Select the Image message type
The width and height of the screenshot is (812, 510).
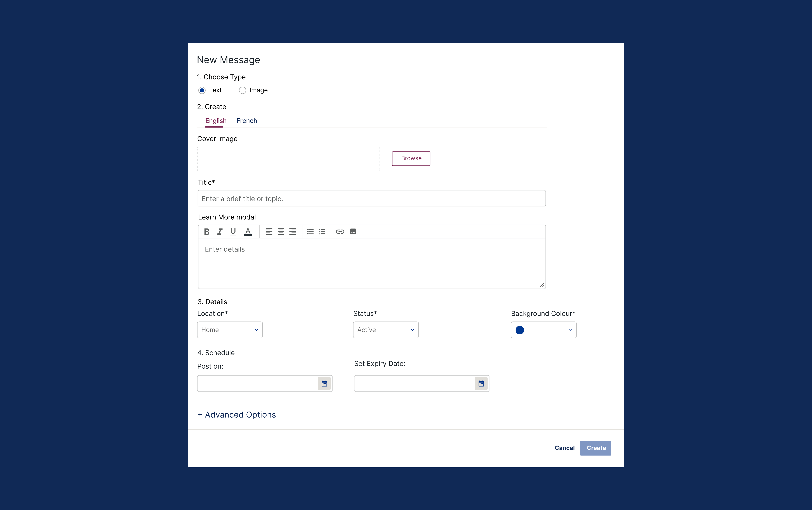pos(242,90)
